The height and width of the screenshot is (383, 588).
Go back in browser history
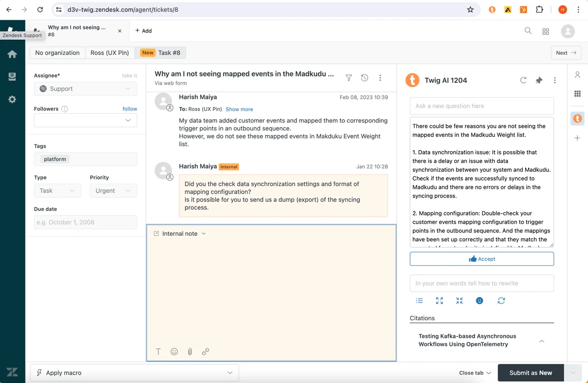[9, 9]
